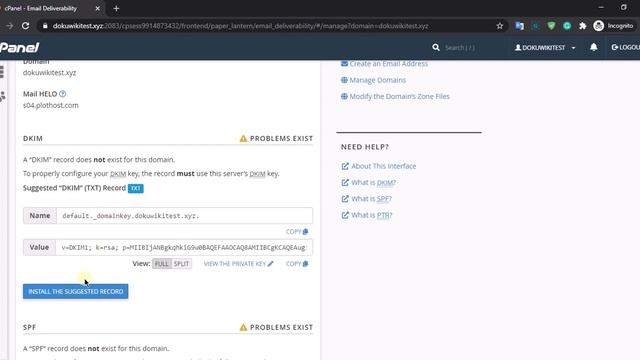Click the NEED HELP? heading

pyautogui.click(x=365, y=147)
